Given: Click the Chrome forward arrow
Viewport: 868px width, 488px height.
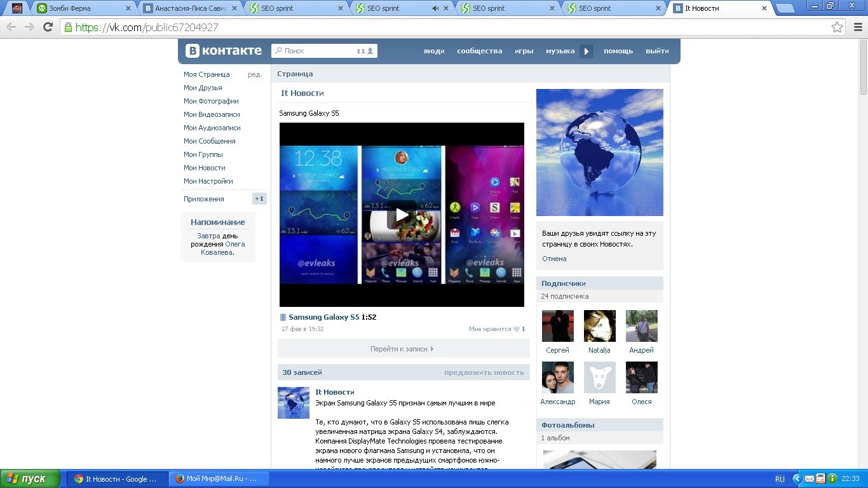Looking at the screenshot, I should tap(29, 27).
